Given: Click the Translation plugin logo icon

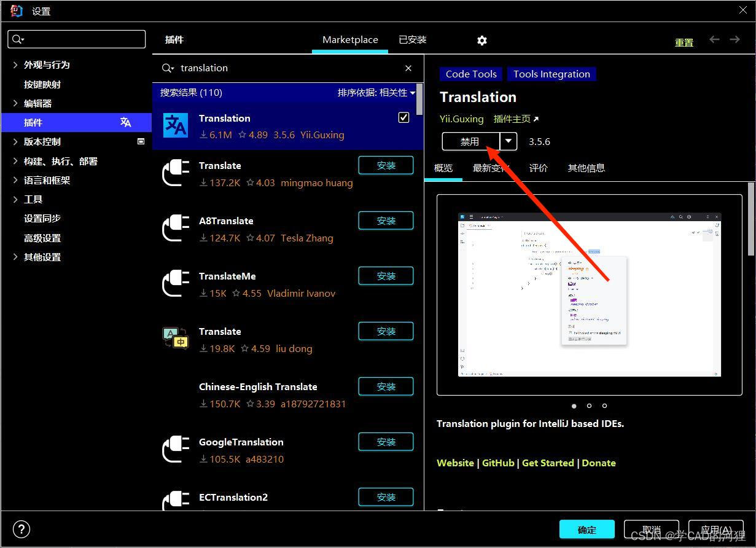Looking at the screenshot, I should pos(176,125).
